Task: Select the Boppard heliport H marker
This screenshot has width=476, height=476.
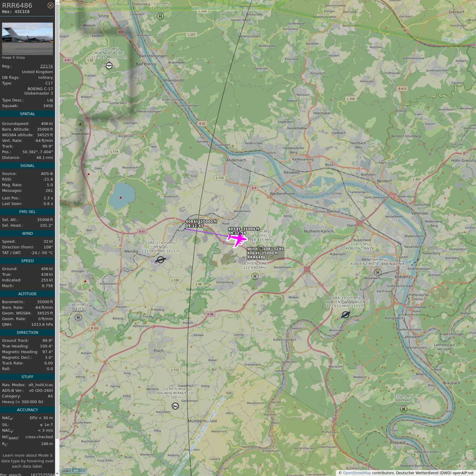Action: [x=403, y=409]
